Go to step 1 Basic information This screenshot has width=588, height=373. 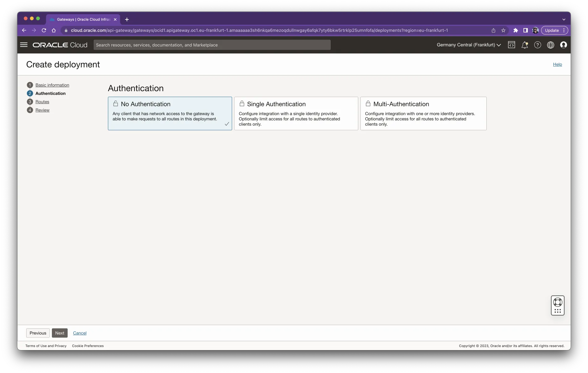52,85
